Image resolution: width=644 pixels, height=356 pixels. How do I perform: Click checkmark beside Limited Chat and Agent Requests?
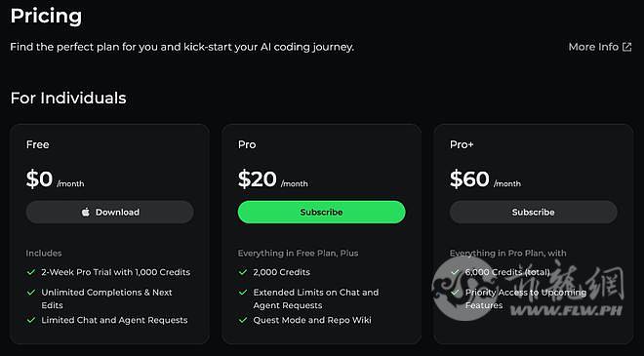[x=31, y=320]
